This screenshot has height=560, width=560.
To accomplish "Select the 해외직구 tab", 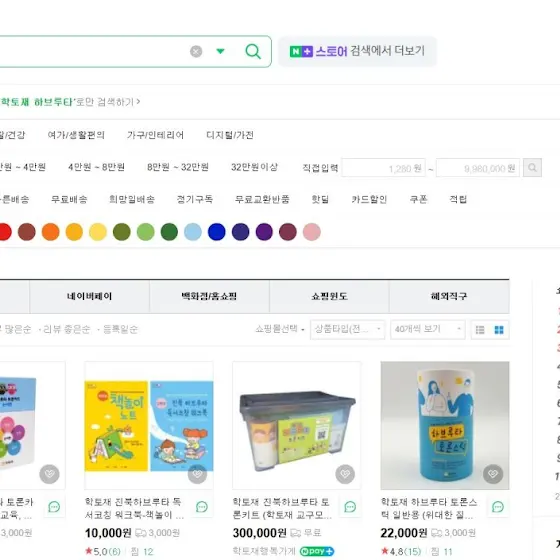I will (449, 296).
